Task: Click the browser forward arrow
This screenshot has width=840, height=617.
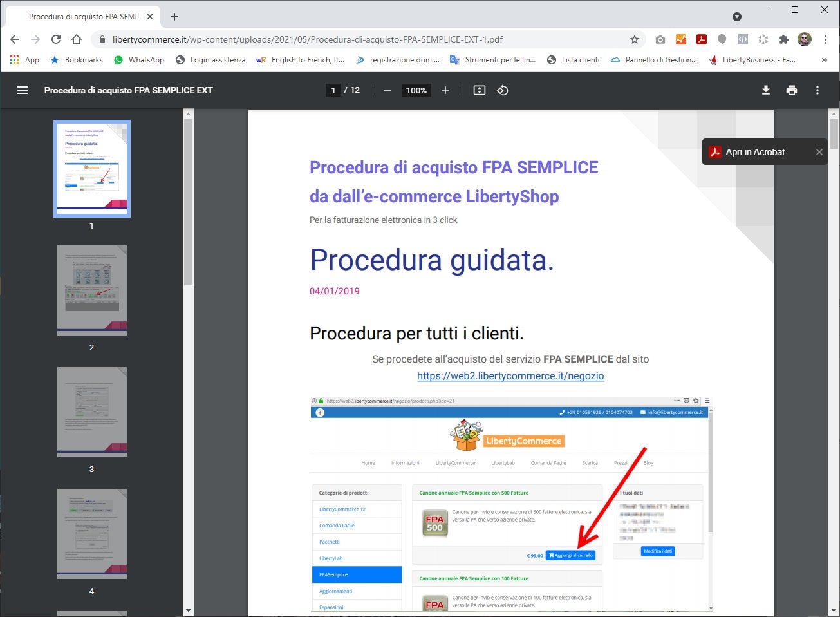Action: 35,39
